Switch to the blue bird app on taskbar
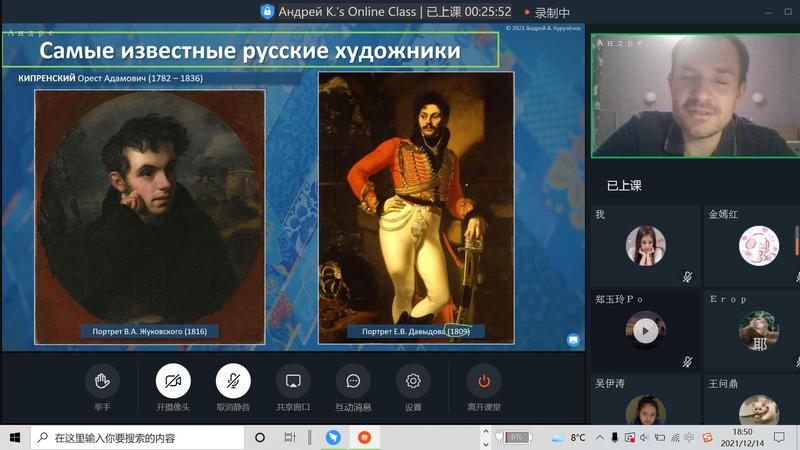Screen dimensions: 800x450 [333, 438]
